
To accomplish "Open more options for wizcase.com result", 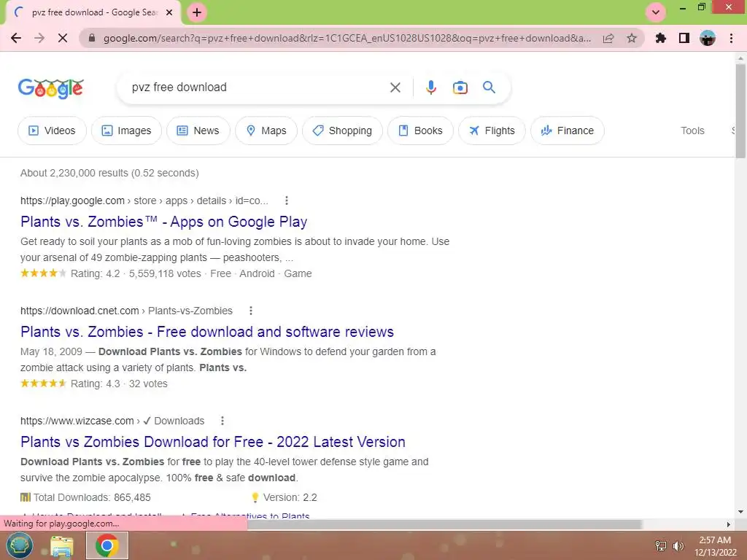I will pos(222,421).
